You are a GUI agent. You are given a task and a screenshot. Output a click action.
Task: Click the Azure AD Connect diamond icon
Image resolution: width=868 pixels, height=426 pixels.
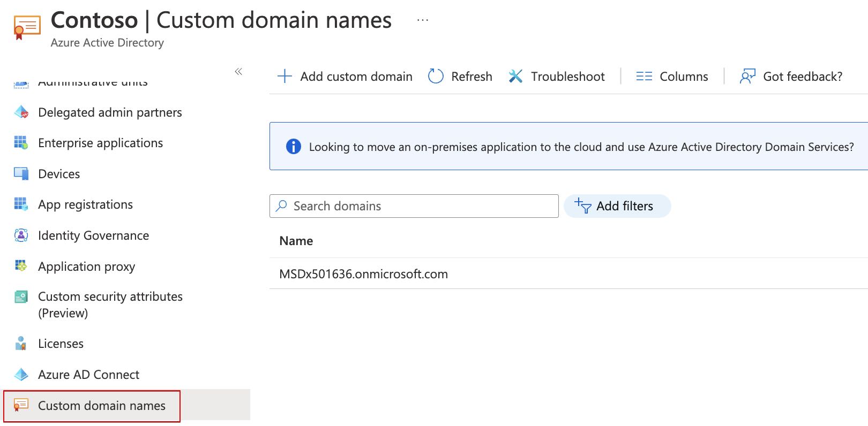[x=21, y=375]
